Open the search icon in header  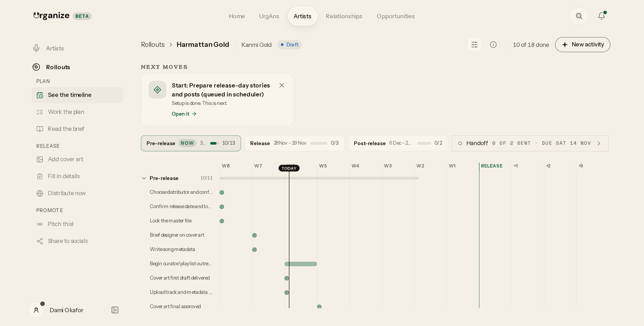pos(579,16)
